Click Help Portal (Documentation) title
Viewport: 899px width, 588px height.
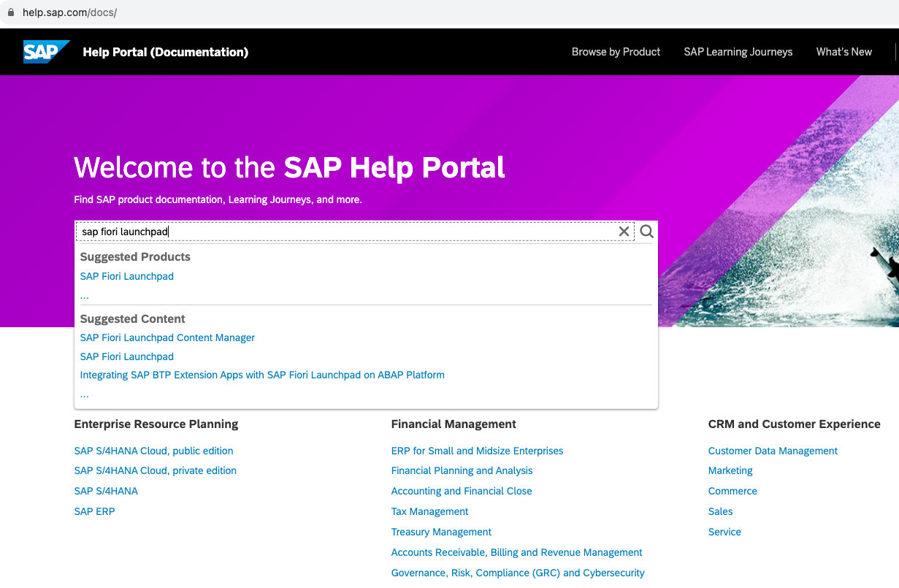[166, 52]
